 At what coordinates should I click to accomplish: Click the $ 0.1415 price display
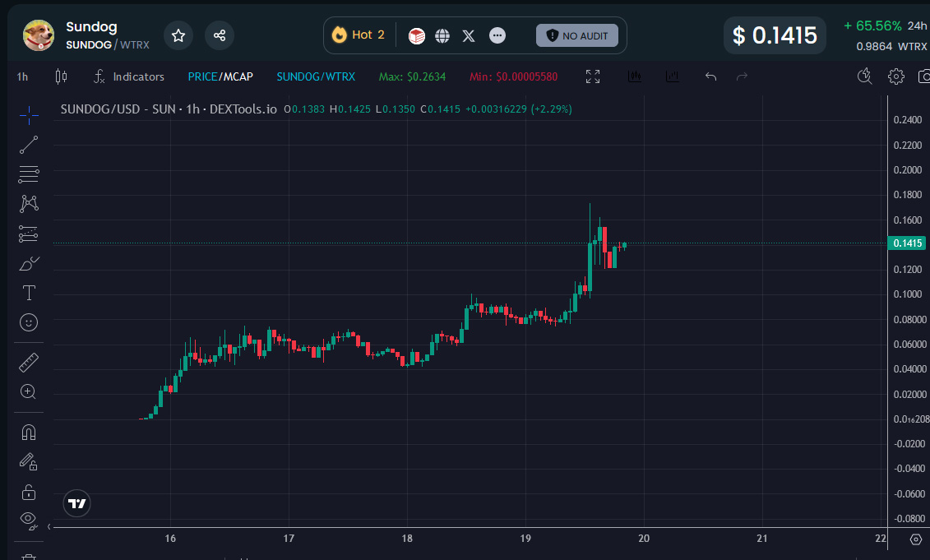point(775,35)
